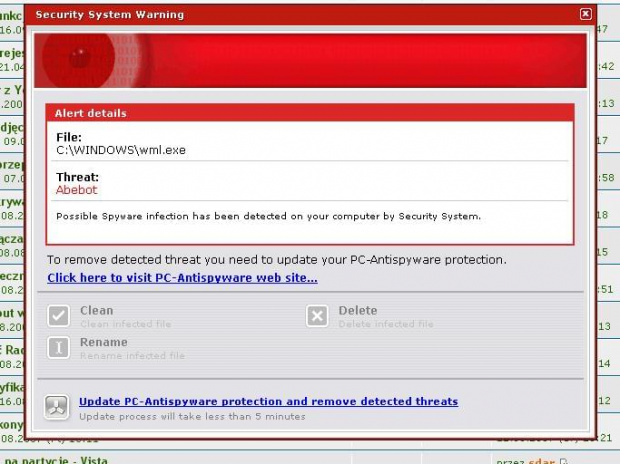Click Update PC-Antispyware protection link
Viewport: 620px width, 464px height.
click(x=268, y=401)
